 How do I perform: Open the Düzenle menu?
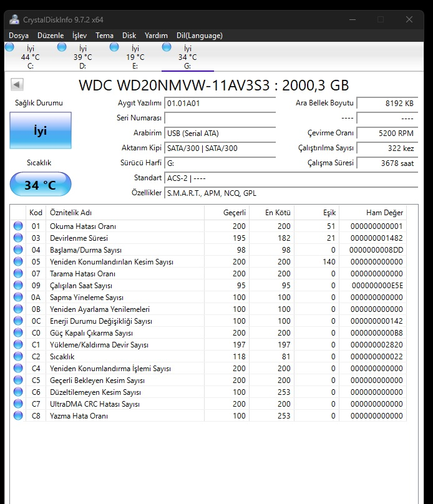click(51, 36)
